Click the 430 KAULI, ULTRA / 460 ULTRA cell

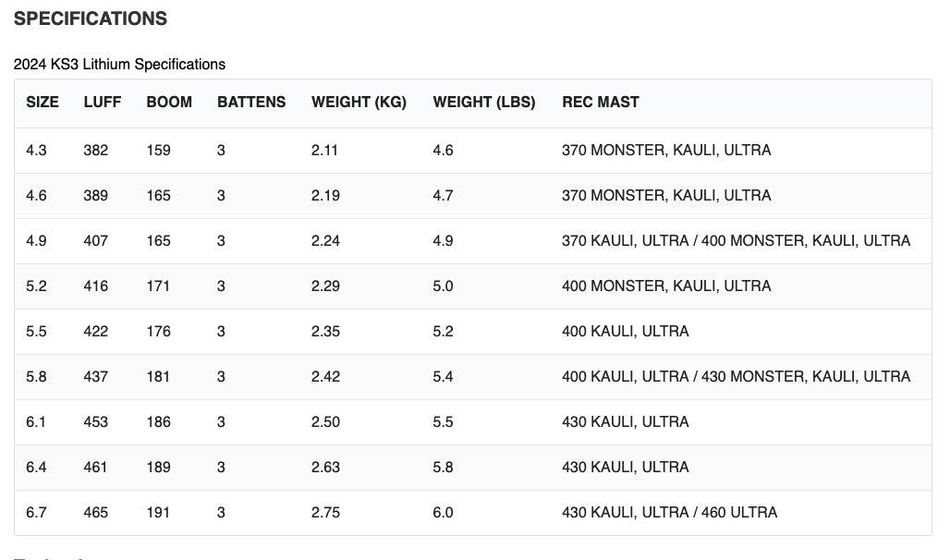coord(669,512)
